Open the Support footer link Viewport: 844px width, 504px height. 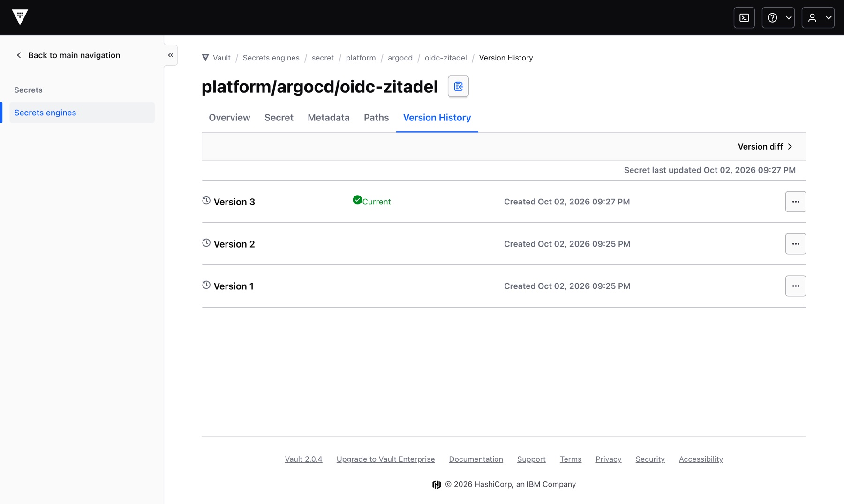click(531, 459)
